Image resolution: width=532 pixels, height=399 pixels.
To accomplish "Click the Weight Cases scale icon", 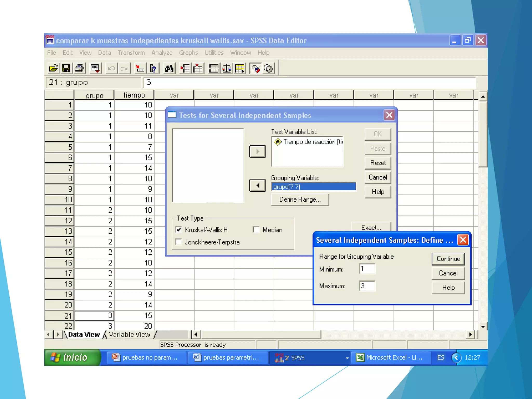I will [x=227, y=69].
